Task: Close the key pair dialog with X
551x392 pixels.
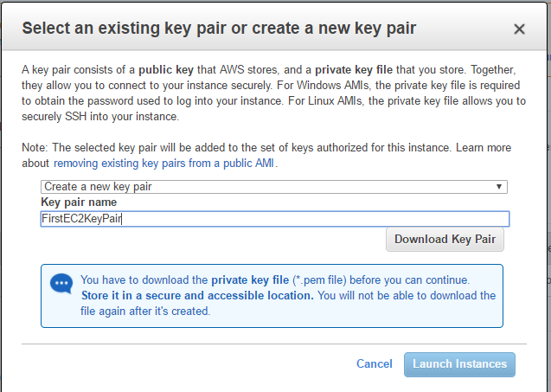Action: [x=519, y=29]
